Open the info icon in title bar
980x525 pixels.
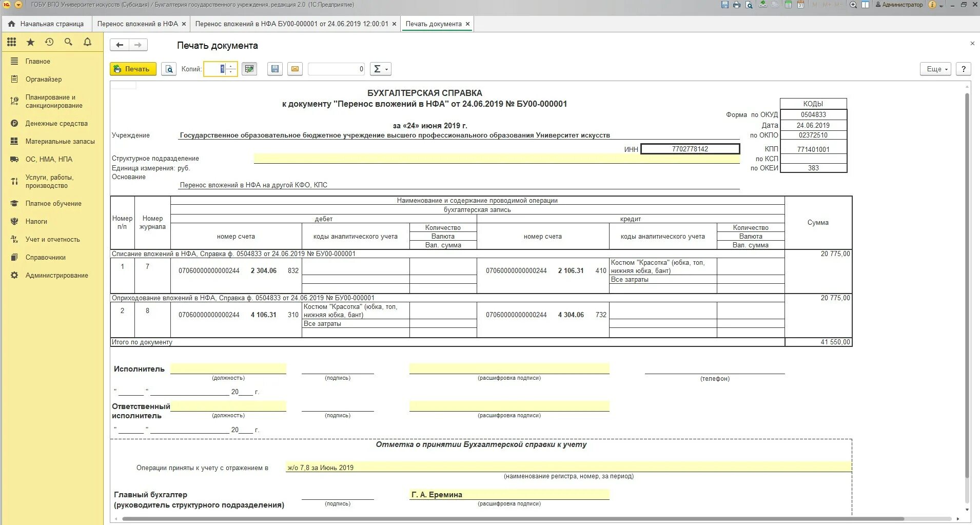pos(932,5)
